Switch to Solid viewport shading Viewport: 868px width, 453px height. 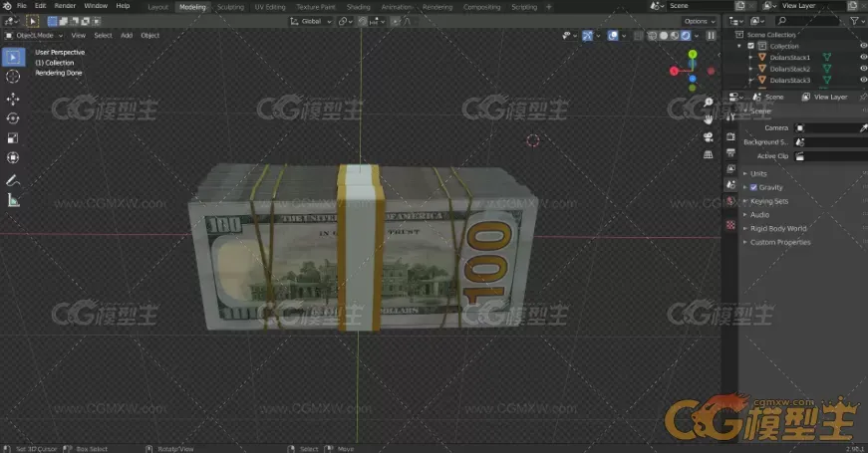[x=663, y=36]
